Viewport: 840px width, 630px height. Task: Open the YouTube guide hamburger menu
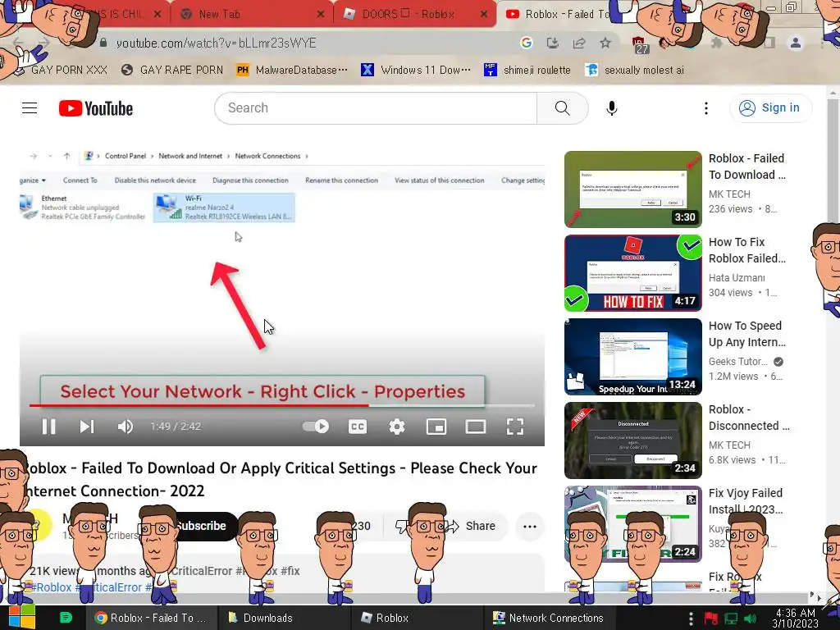pyautogui.click(x=30, y=108)
